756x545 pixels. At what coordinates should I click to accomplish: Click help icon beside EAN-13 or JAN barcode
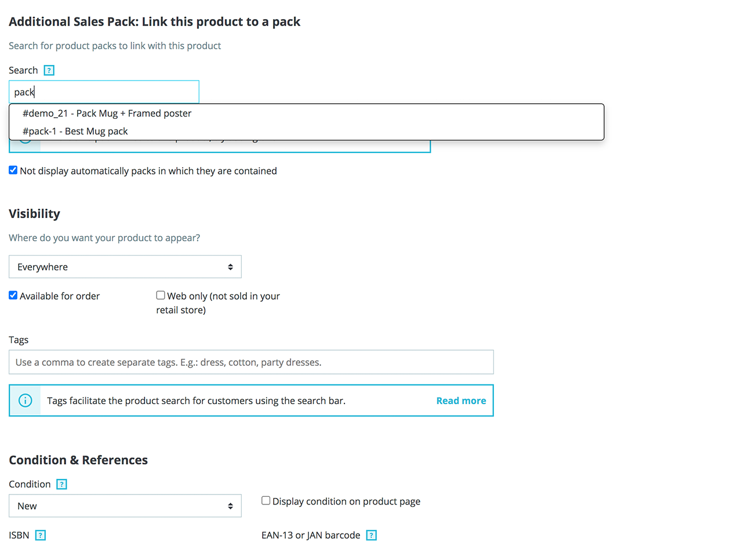[372, 535]
